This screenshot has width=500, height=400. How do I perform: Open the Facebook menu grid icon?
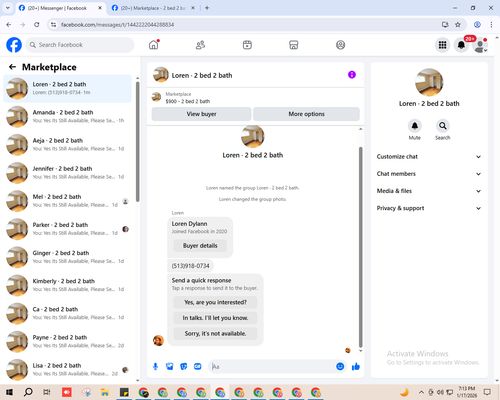point(442,45)
